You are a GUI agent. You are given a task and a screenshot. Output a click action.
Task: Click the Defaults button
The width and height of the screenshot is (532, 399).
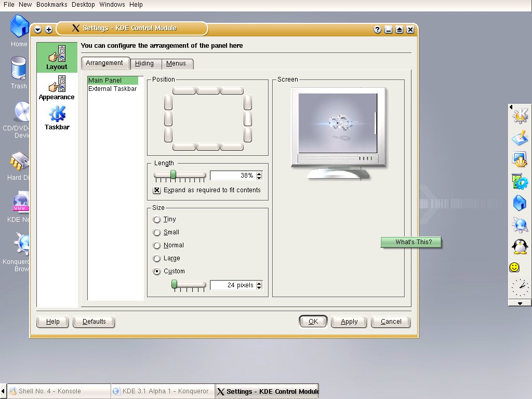coord(94,322)
